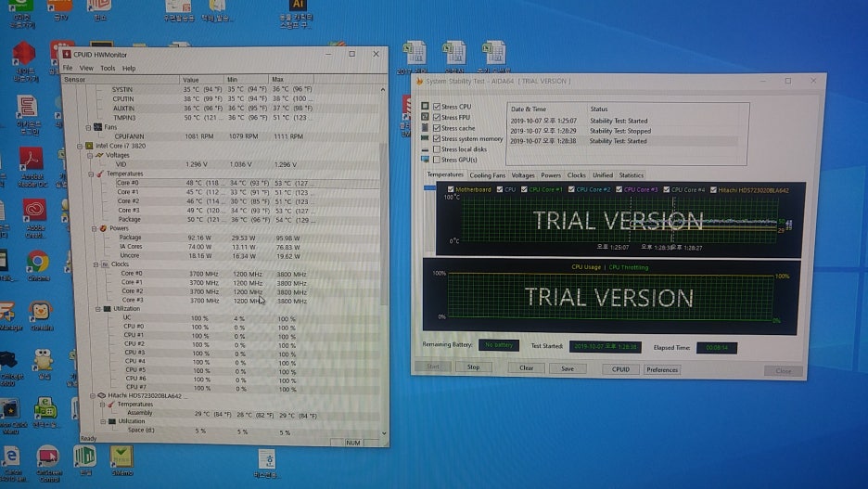868x489 pixels.
Task: Collapse the Intel Core i7 Utilization node
Action: (x=98, y=309)
